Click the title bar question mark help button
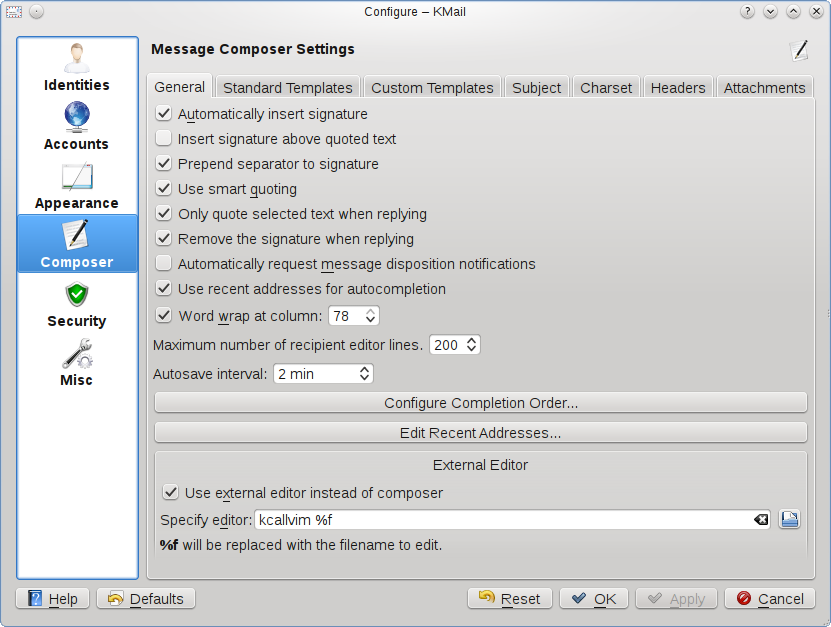831x627 pixels. point(747,12)
